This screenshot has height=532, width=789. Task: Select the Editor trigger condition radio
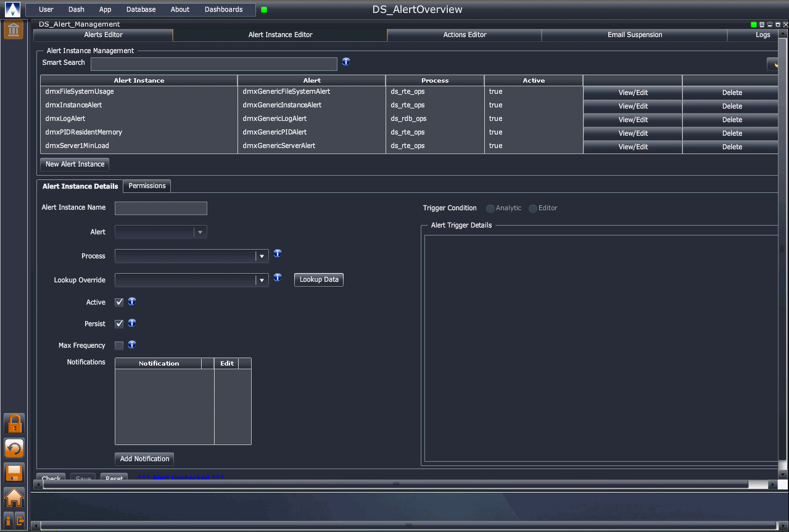(533, 208)
